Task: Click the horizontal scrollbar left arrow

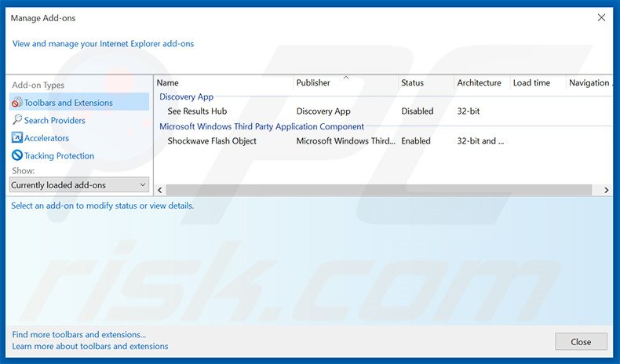Action: click(x=160, y=190)
